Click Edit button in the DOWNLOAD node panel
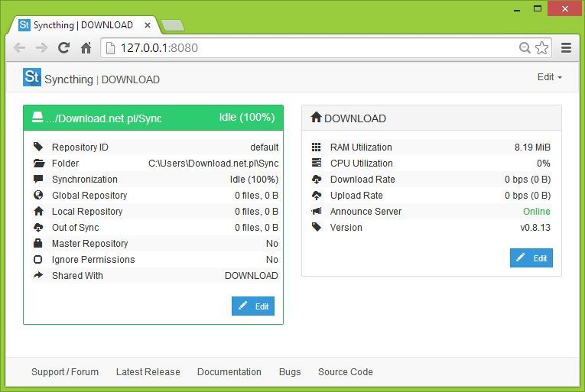Viewport: 585px width, 392px height. tap(531, 258)
